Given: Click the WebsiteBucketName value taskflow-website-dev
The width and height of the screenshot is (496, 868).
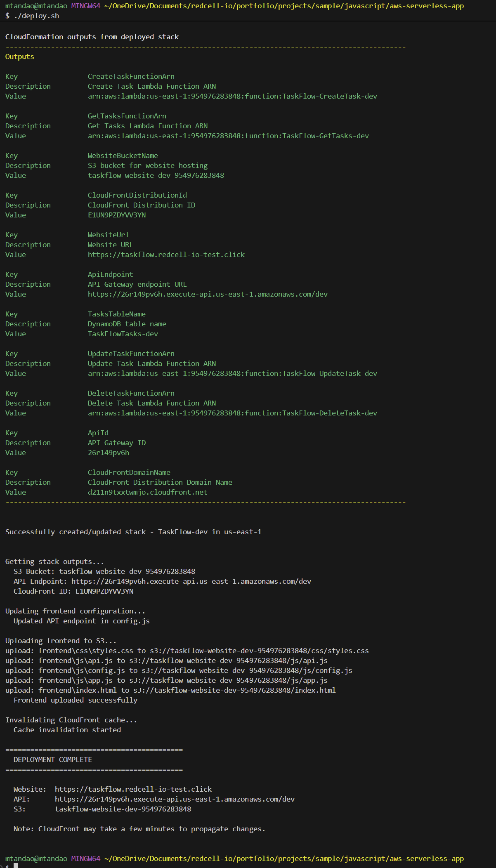Looking at the screenshot, I should click(156, 175).
